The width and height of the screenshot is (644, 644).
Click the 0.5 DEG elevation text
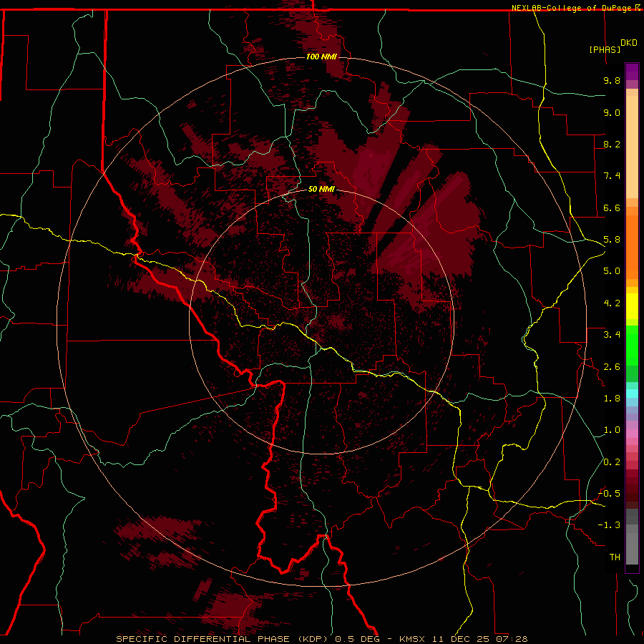pos(358,639)
